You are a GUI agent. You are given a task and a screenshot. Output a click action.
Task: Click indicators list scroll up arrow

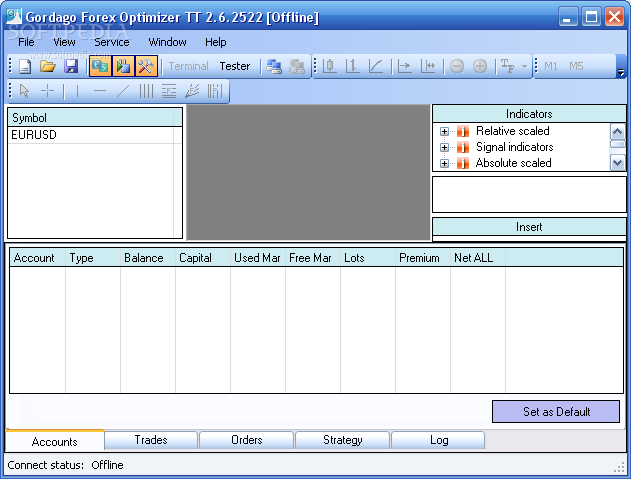pyautogui.click(x=618, y=131)
